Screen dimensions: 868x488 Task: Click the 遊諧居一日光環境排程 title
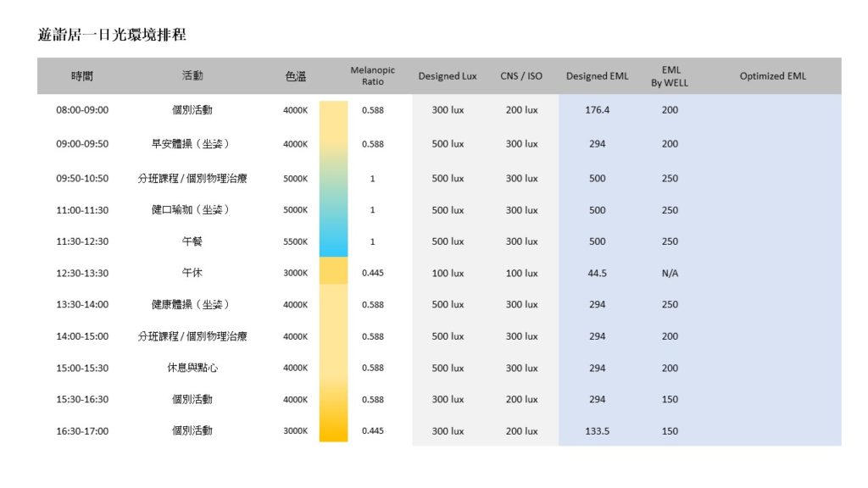tap(112, 36)
